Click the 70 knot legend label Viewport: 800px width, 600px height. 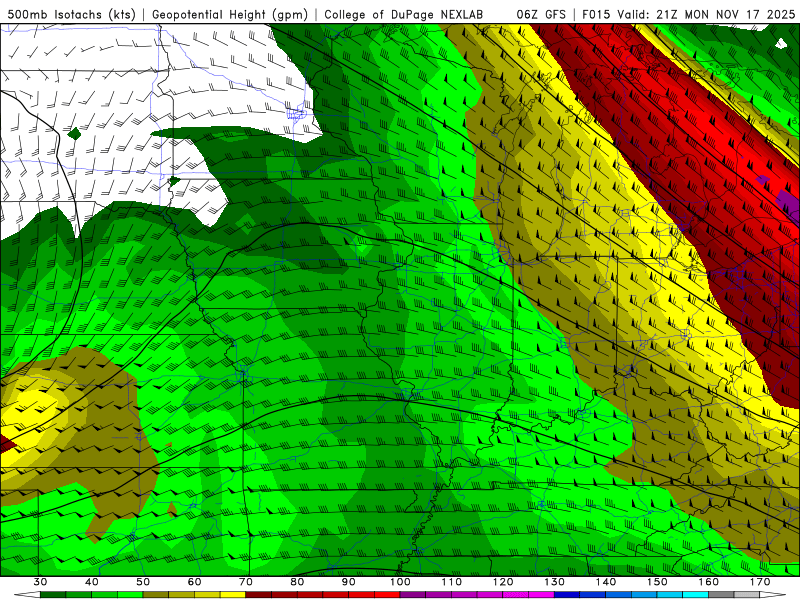tap(246, 582)
